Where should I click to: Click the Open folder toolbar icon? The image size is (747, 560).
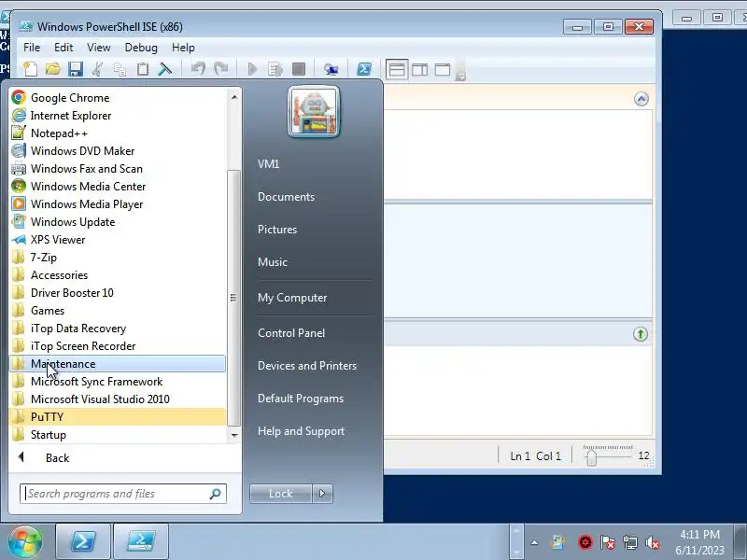(53, 69)
